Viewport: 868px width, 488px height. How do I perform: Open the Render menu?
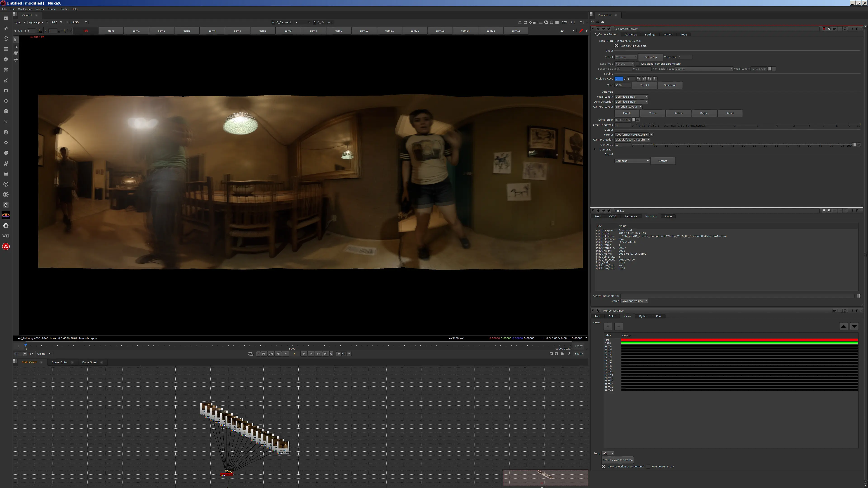(x=52, y=9)
